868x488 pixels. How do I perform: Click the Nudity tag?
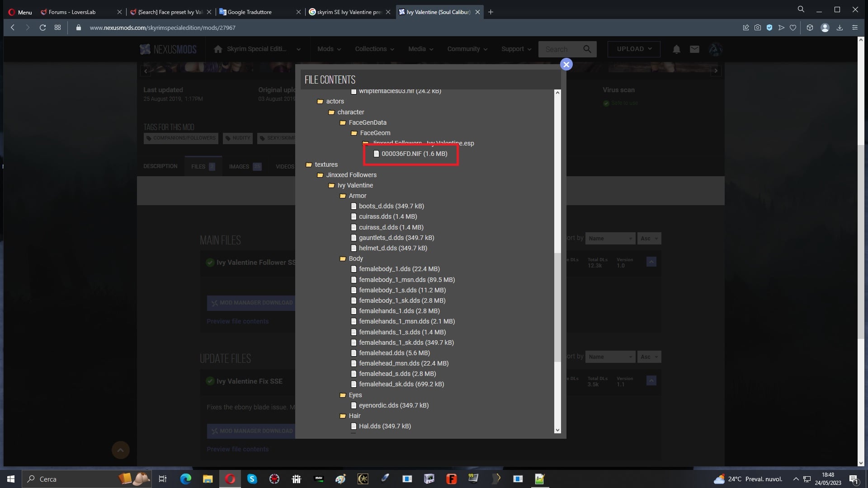tap(238, 138)
